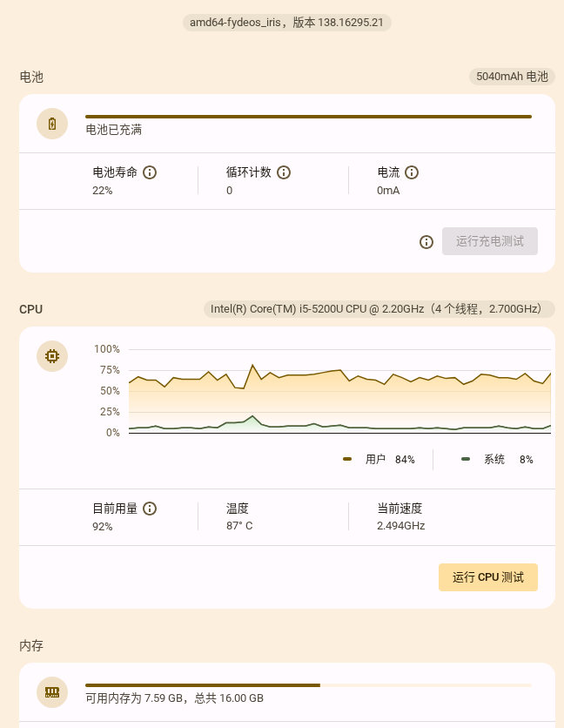Click the battery charge progress bar
Image resolution: width=564 pixels, height=728 pixels.
(308, 117)
